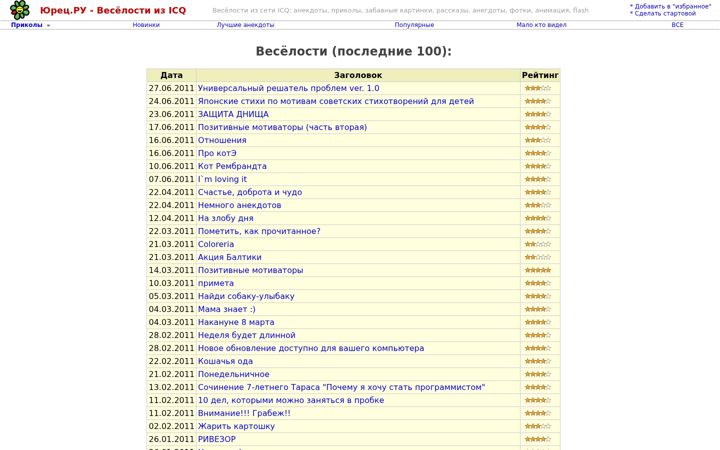Screen dimensions: 720x450
Task: Open the На злобу дня entry
Action: click(225, 218)
